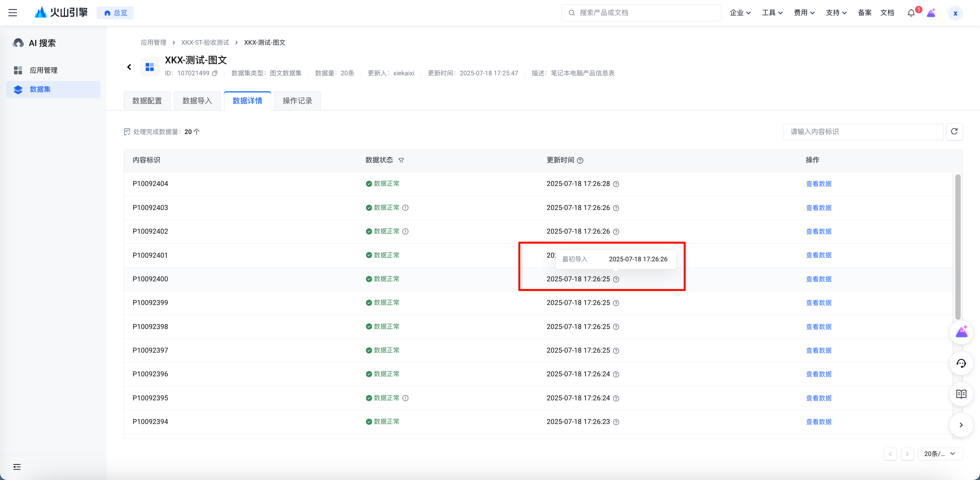This screenshot has width=980, height=480.
Task: Open XKX-ST-验收测试 breadcrumb link
Action: 205,42
